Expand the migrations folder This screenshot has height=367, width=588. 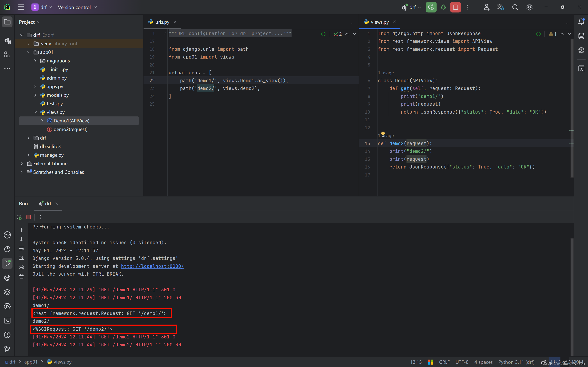pos(35,61)
